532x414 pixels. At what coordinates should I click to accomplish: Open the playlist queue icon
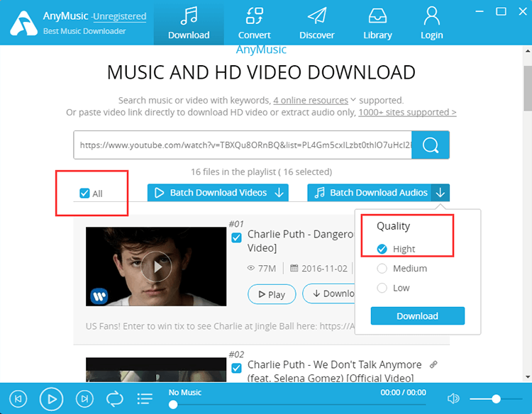(145, 398)
